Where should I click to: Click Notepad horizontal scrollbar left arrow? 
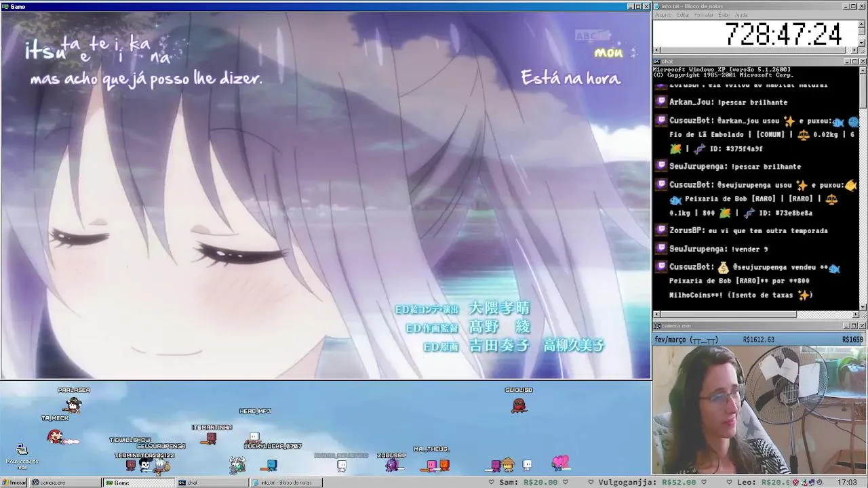pyautogui.click(x=656, y=50)
